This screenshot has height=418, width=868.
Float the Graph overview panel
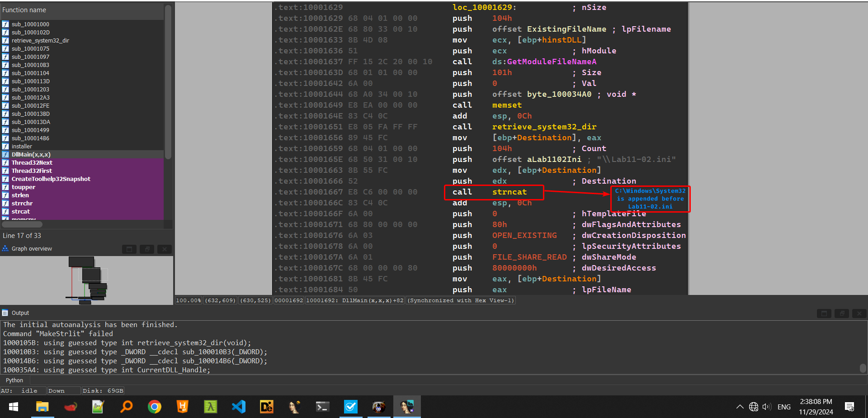click(147, 249)
